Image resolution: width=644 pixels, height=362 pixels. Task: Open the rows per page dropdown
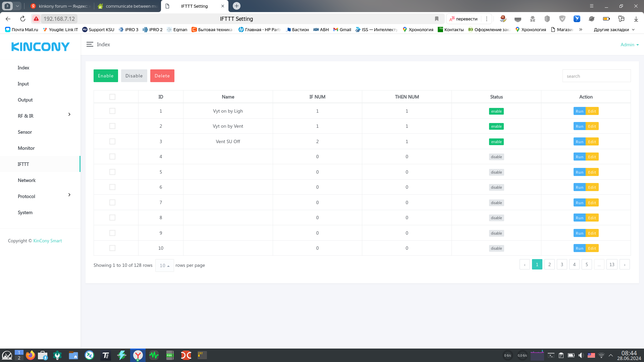point(164,265)
